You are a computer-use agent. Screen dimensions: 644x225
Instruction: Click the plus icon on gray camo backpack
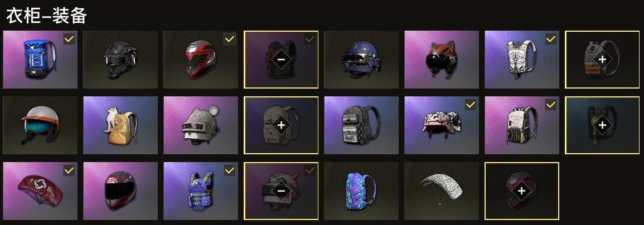coord(281,125)
